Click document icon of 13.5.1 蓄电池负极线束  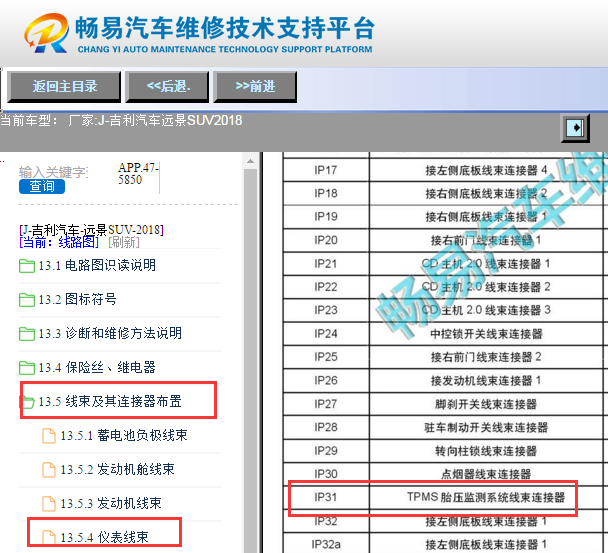click(49, 435)
